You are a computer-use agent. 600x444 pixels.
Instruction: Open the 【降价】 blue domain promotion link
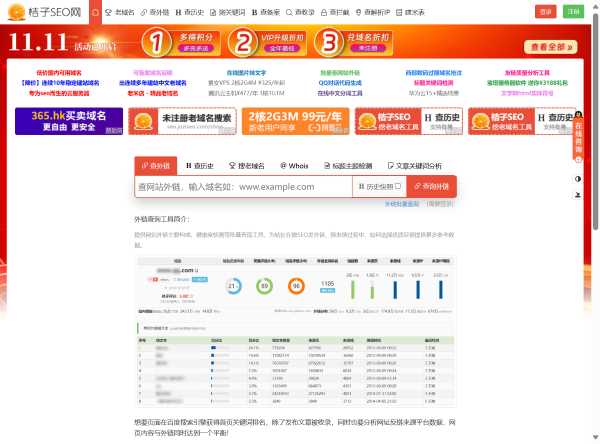[x=60, y=83]
